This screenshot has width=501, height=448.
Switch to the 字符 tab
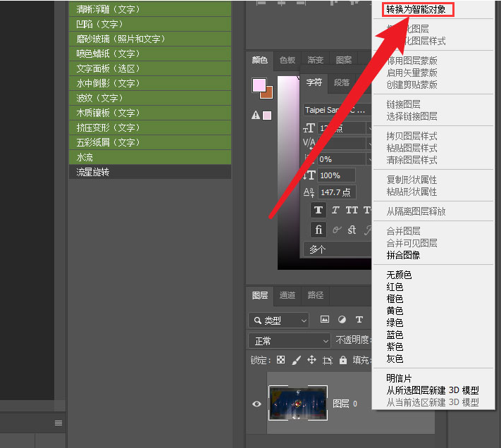coord(314,82)
